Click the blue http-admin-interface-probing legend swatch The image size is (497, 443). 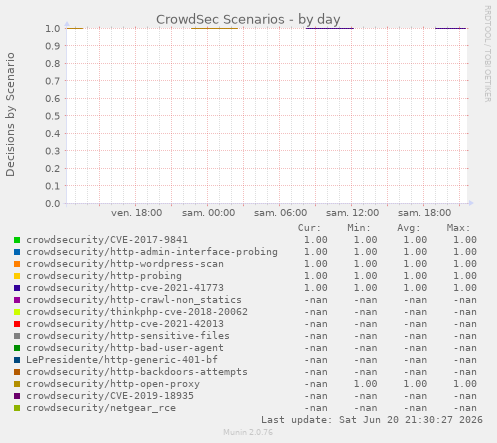[17, 252]
